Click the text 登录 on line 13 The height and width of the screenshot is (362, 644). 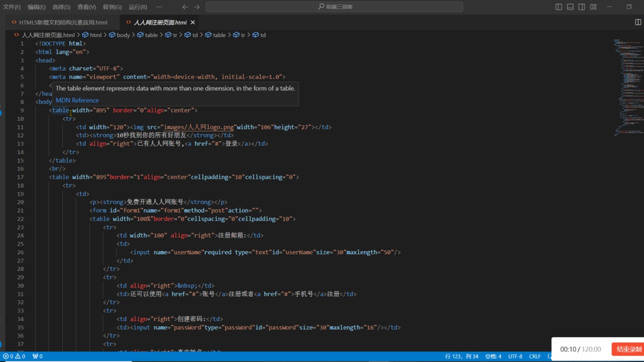tap(232, 143)
